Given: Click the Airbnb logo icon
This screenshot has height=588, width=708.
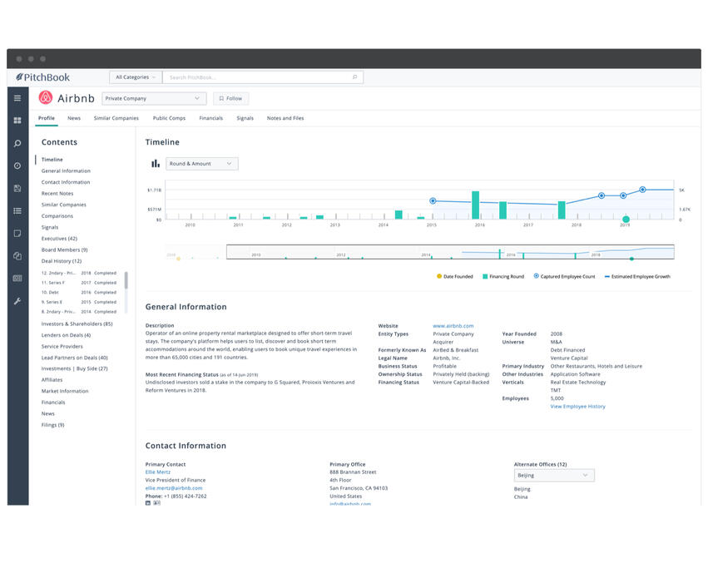Looking at the screenshot, I should tap(46, 98).
